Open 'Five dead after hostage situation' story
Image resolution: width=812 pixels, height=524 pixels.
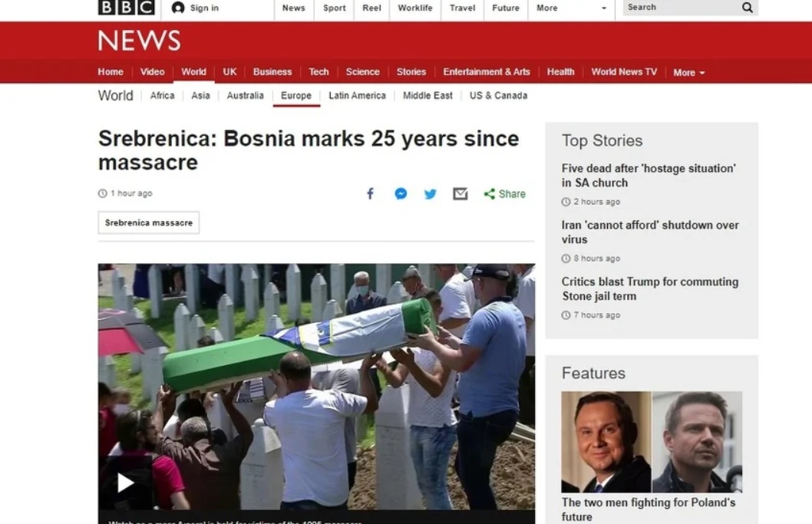tap(649, 176)
